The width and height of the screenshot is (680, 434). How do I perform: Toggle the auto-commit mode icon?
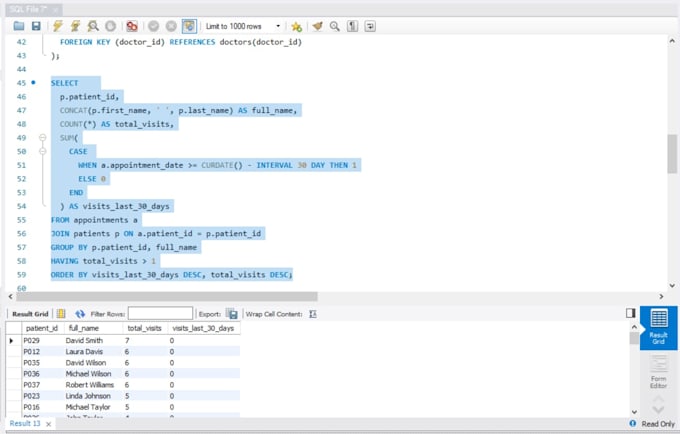point(189,26)
